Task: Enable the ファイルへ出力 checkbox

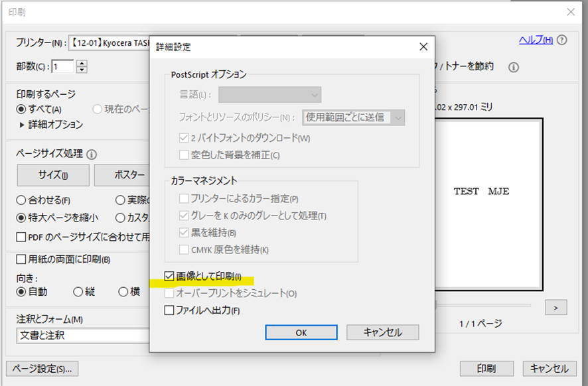Action: click(x=169, y=310)
